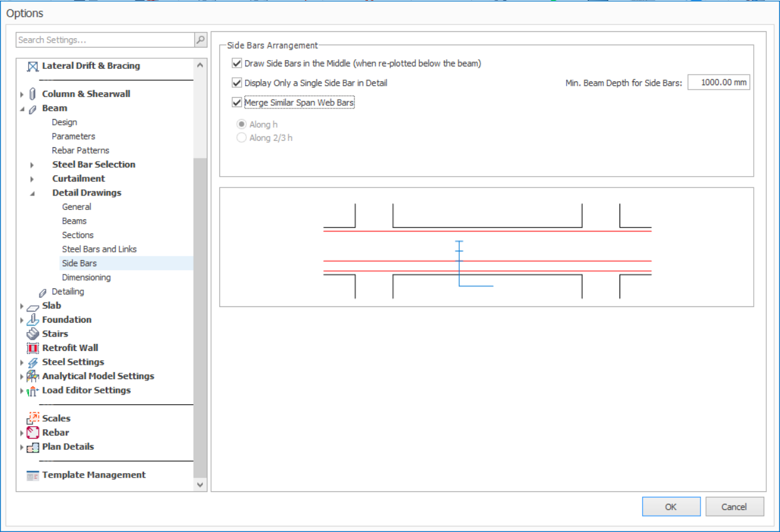Toggle Display Only a Single Side Bar
The width and height of the screenshot is (780, 532).
click(x=237, y=83)
